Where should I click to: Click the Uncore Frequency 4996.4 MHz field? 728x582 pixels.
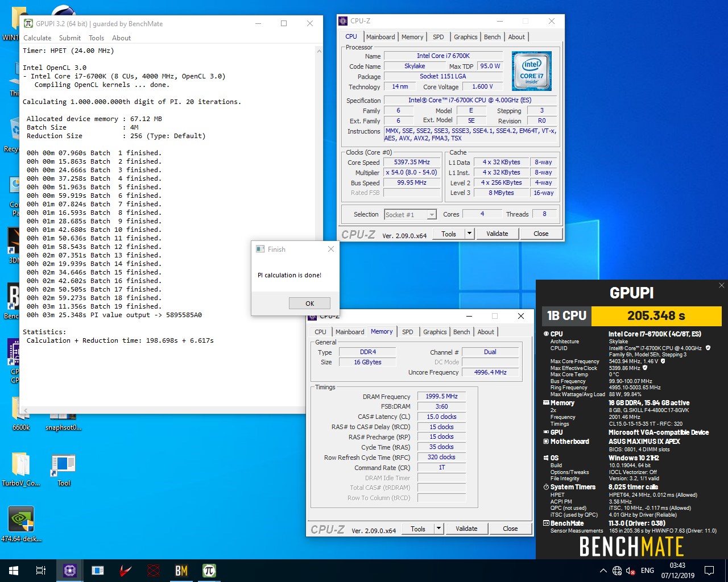[490, 372]
